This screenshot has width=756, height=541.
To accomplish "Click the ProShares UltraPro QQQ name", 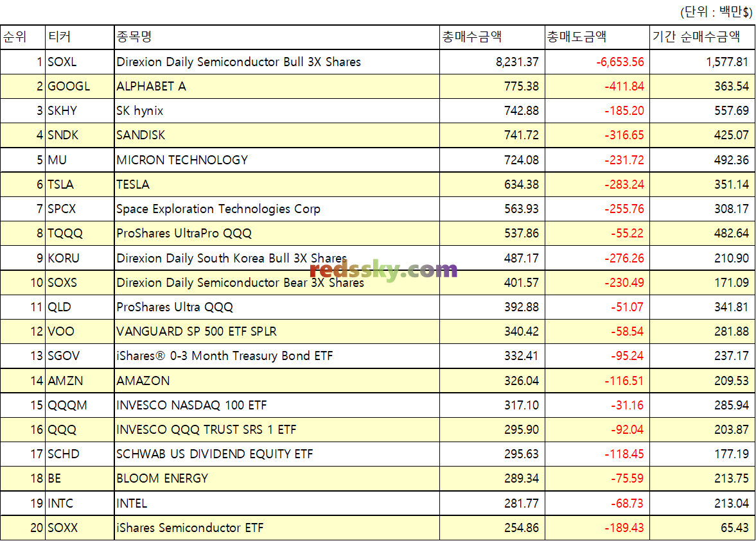I will [x=184, y=234].
